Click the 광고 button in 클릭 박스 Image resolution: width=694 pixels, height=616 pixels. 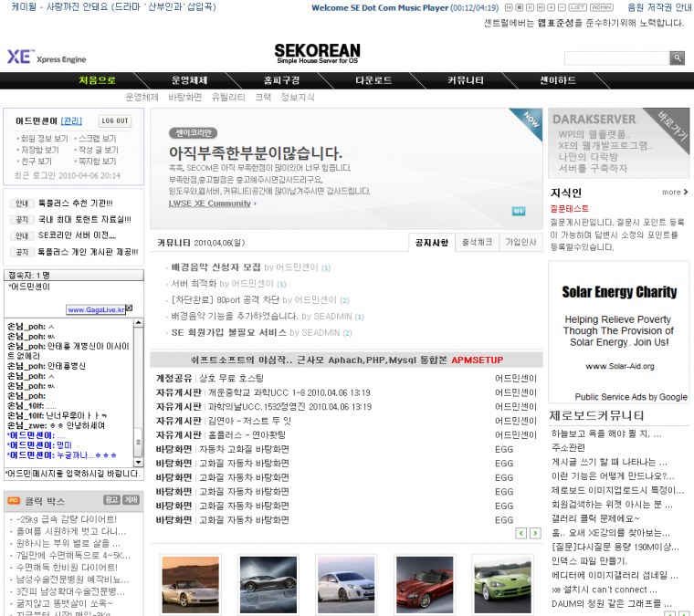click(x=111, y=500)
